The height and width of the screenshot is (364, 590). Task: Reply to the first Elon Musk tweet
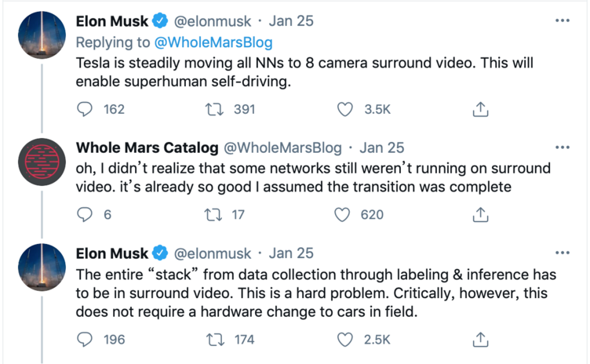tap(86, 110)
